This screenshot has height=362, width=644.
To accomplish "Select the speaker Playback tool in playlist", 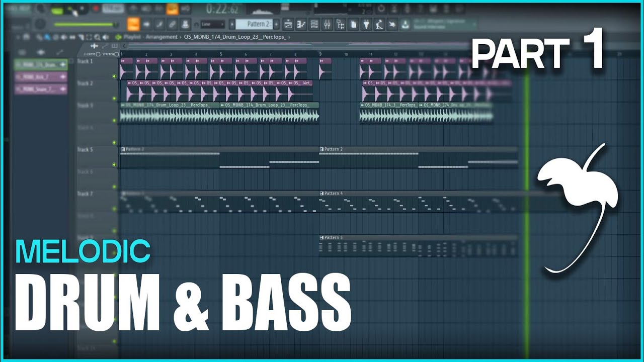I will pos(105,37).
